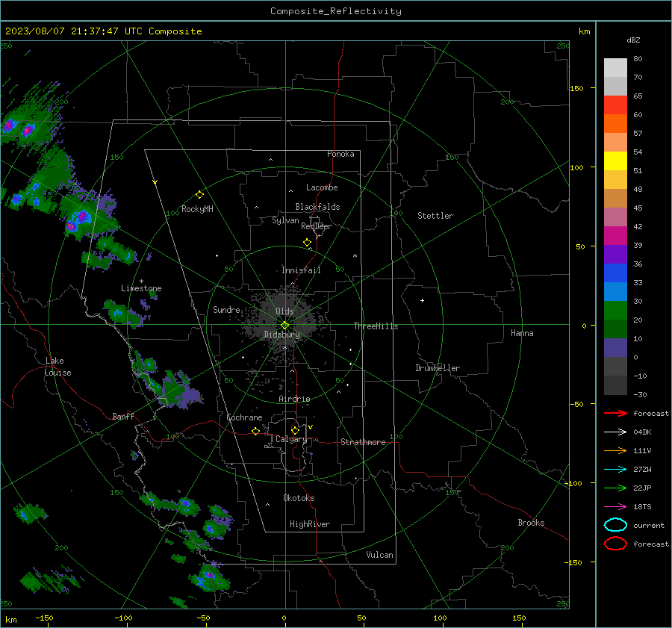Click the cyan 27ZW arrow icon
The height and width of the screenshot is (628, 672).
point(615,470)
